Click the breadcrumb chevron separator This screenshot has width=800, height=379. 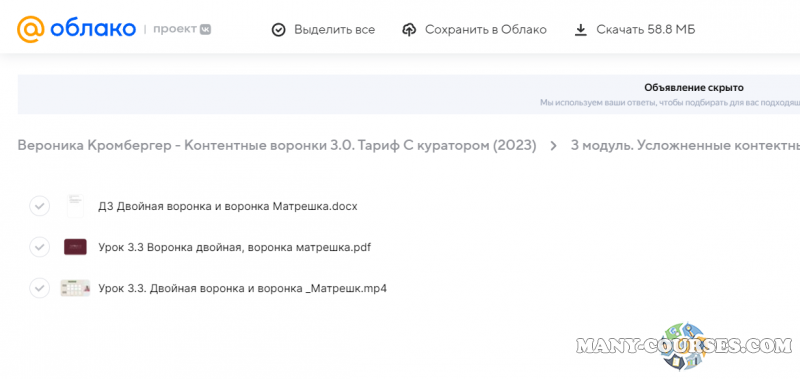(x=554, y=146)
